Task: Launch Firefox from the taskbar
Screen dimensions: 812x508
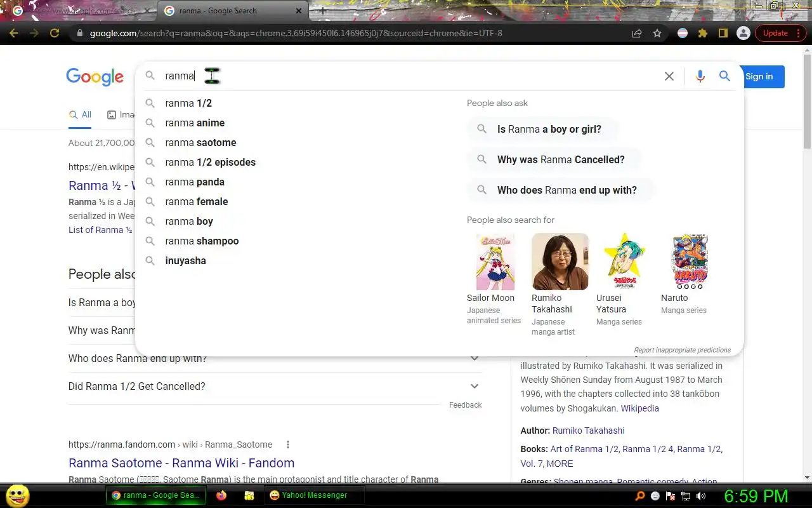Action: pyautogui.click(x=221, y=495)
